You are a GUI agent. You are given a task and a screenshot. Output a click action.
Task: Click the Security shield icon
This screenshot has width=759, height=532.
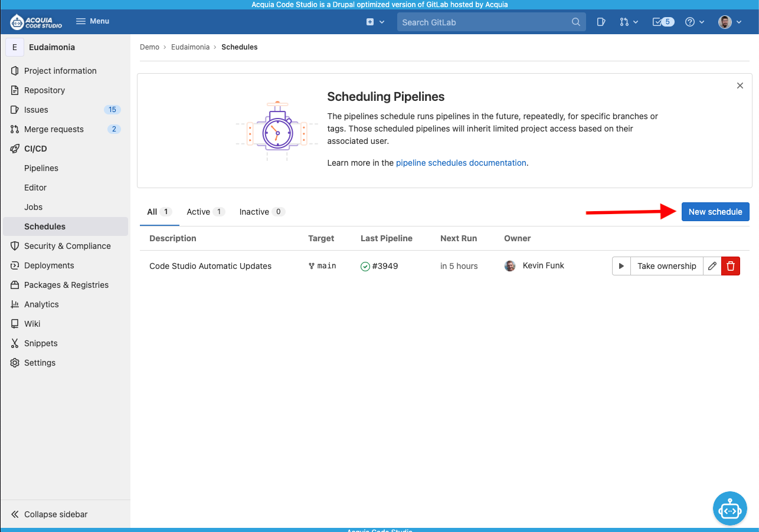tap(15, 246)
